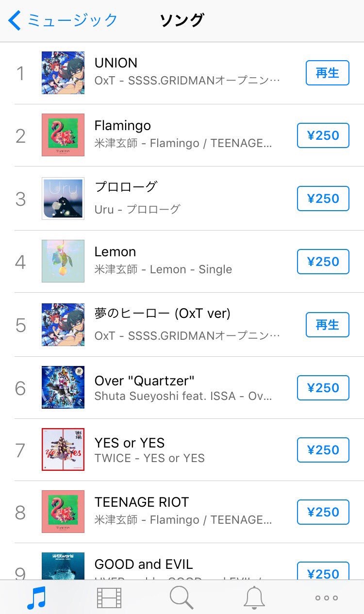
Task: Open the More ellipsis tab
Action: (x=327, y=597)
